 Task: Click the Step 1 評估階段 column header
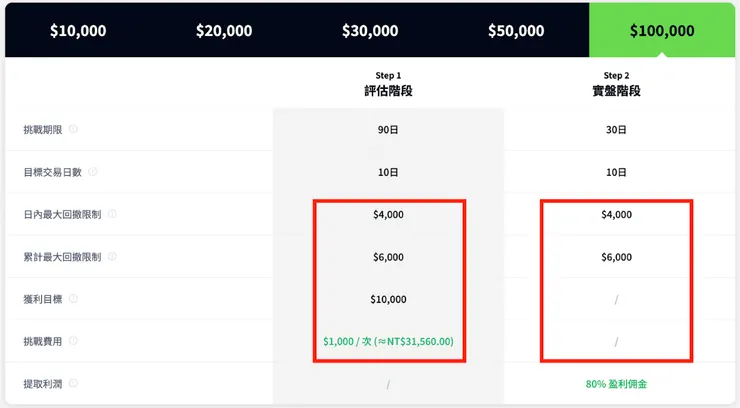pos(388,84)
